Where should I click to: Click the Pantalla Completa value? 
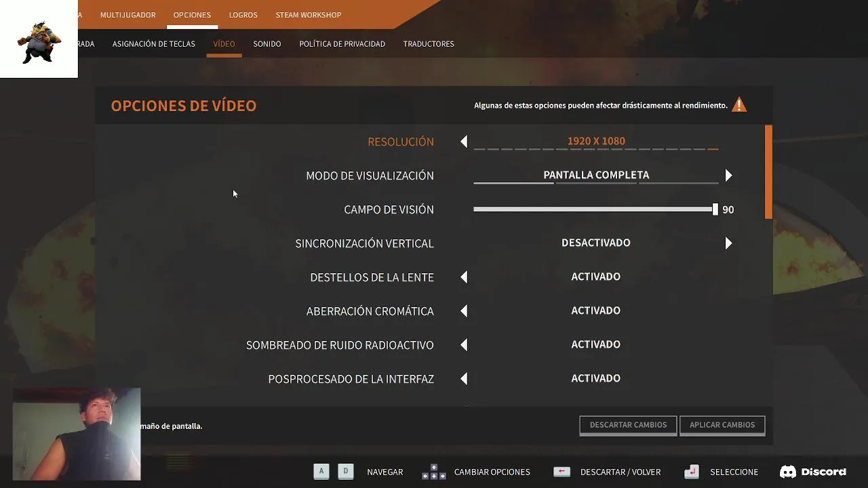tap(596, 175)
